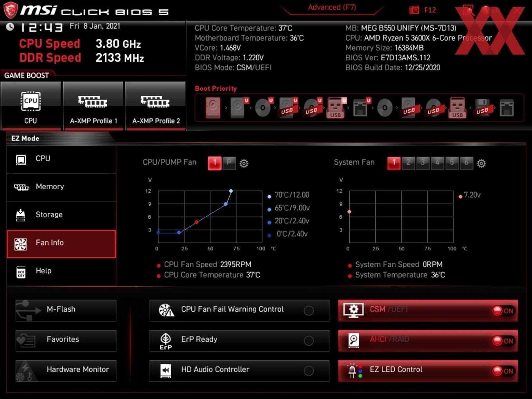Select the legacy optical disc boot device
532x399 pixels.
[385, 108]
